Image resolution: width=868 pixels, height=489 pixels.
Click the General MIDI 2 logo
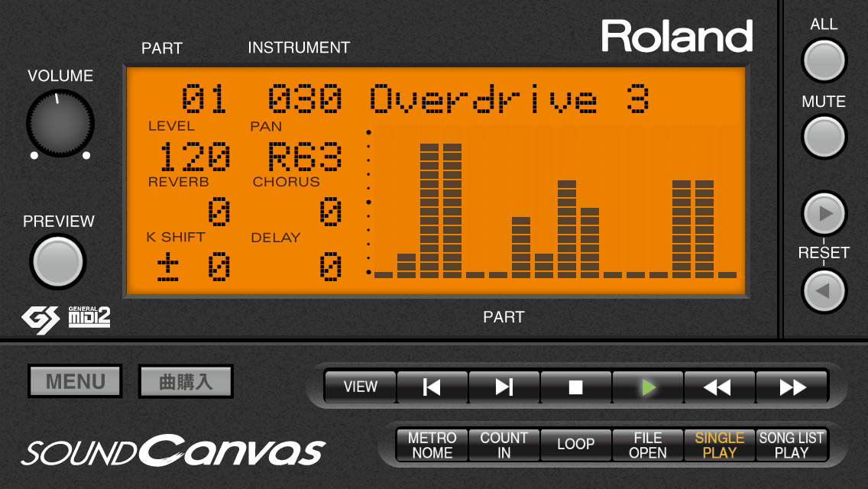(x=89, y=317)
